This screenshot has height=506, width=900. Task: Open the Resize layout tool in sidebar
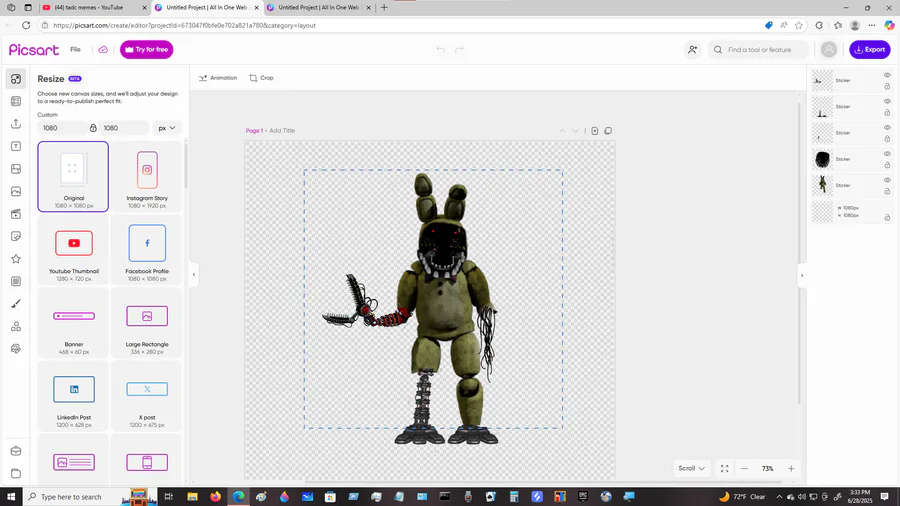point(16,79)
